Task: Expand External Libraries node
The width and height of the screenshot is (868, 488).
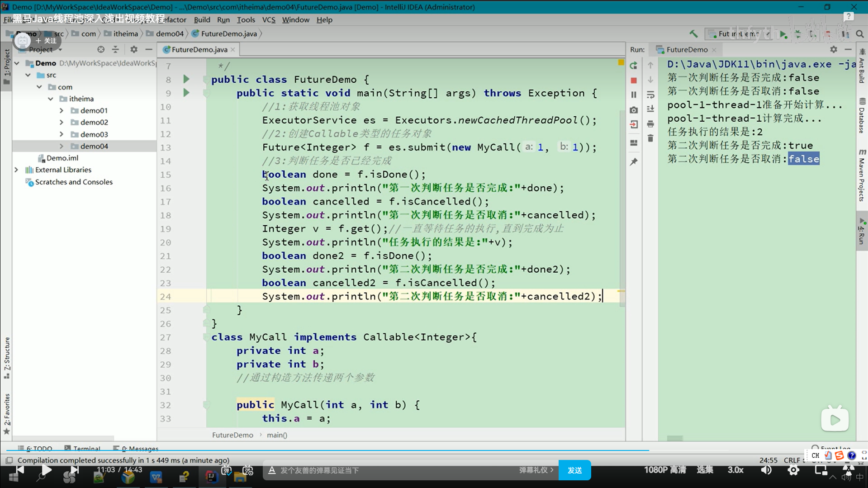Action: coord(16,170)
